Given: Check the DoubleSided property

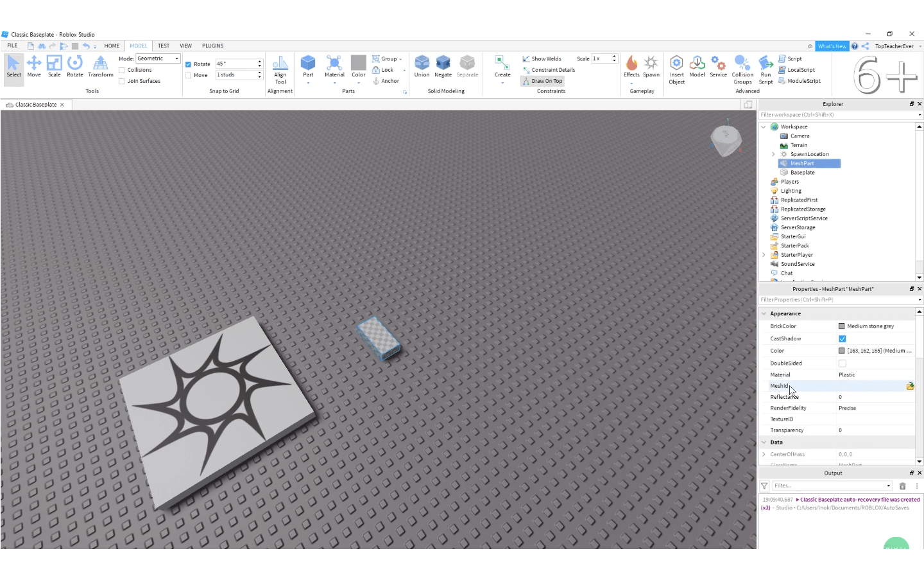Looking at the screenshot, I should [x=843, y=363].
